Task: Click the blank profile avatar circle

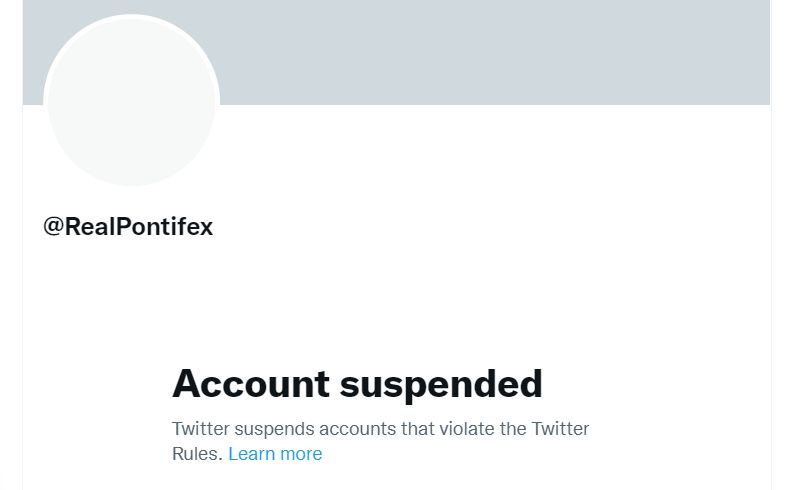Action: point(132,103)
